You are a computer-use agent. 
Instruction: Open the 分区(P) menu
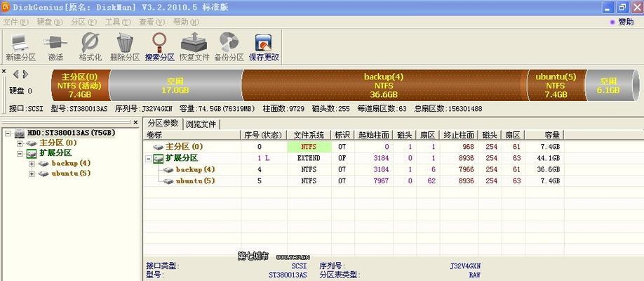(83, 22)
